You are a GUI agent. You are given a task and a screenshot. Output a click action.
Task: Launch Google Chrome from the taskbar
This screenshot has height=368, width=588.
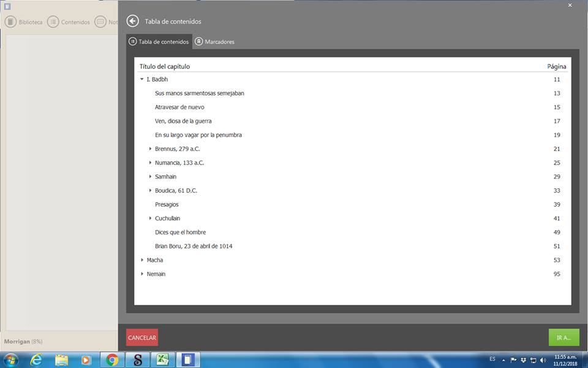[x=112, y=360]
